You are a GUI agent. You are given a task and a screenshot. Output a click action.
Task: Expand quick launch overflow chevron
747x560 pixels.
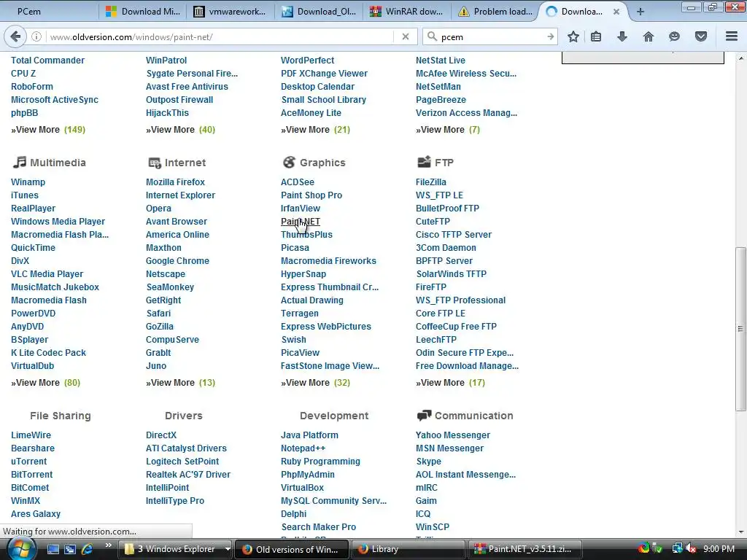108,545
